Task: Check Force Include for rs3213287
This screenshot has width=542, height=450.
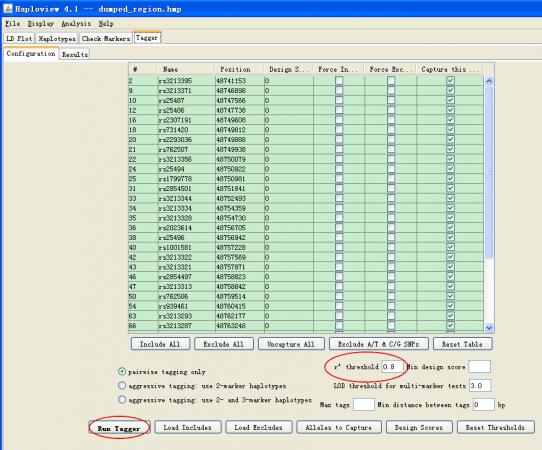Action: pyautogui.click(x=339, y=326)
